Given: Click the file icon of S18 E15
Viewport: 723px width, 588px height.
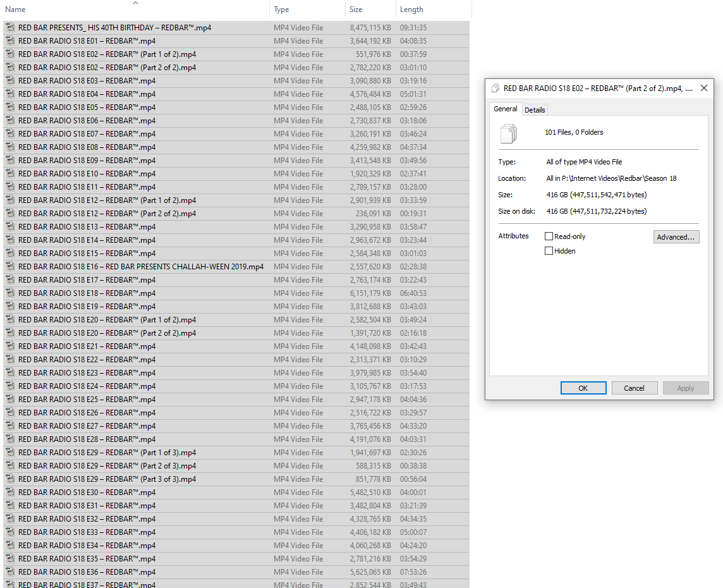Looking at the screenshot, I should pos(10,253).
